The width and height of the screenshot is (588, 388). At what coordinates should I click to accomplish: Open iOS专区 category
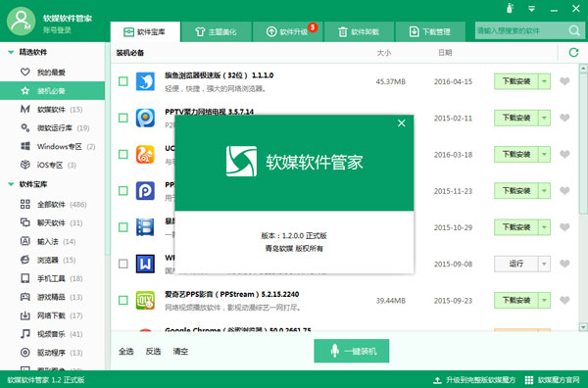(x=52, y=165)
